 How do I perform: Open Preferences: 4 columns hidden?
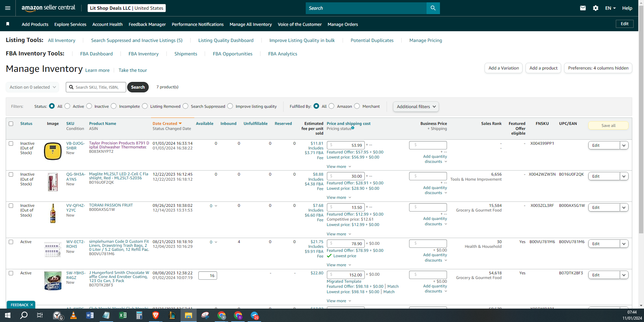598,68
